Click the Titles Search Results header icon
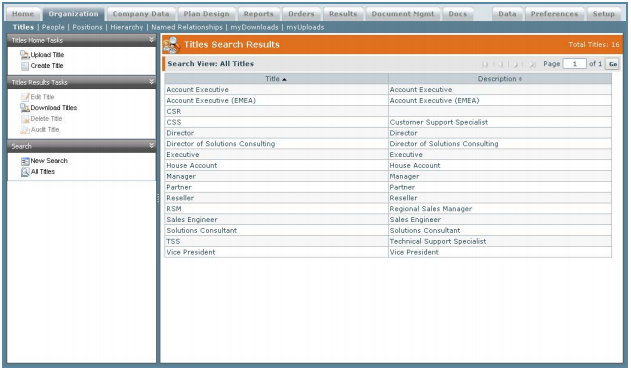The height and width of the screenshot is (371, 631). pyautogui.click(x=171, y=45)
